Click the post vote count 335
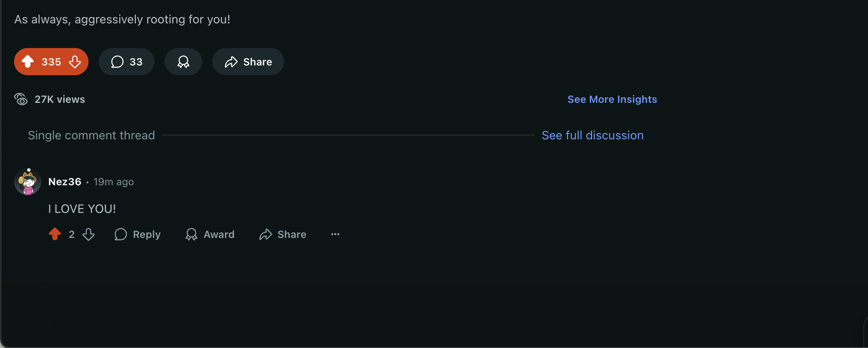This screenshot has height=348, width=868. [51, 62]
